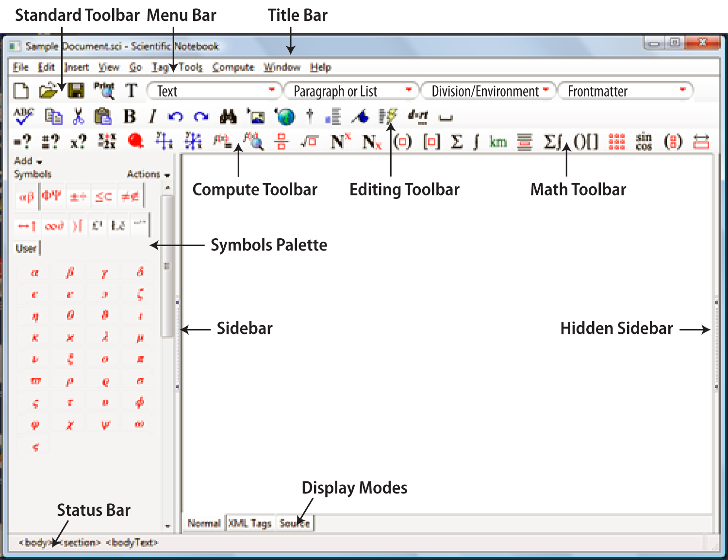The width and height of the screenshot is (728, 560).
Task: Insert a picture using the image icon
Action: point(256,116)
